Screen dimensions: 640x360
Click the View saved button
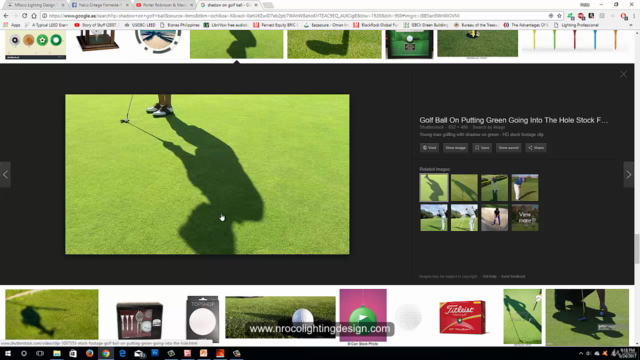pos(509,148)
